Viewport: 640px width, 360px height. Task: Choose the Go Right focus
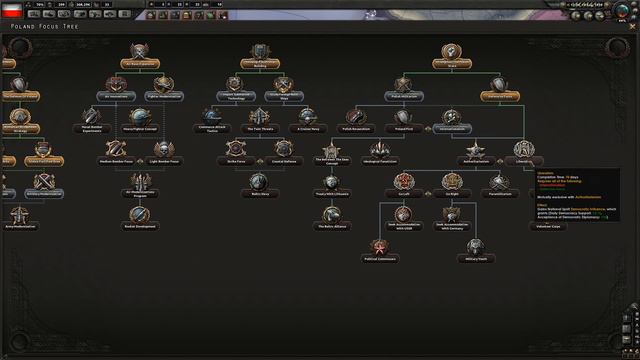[452, 186]
